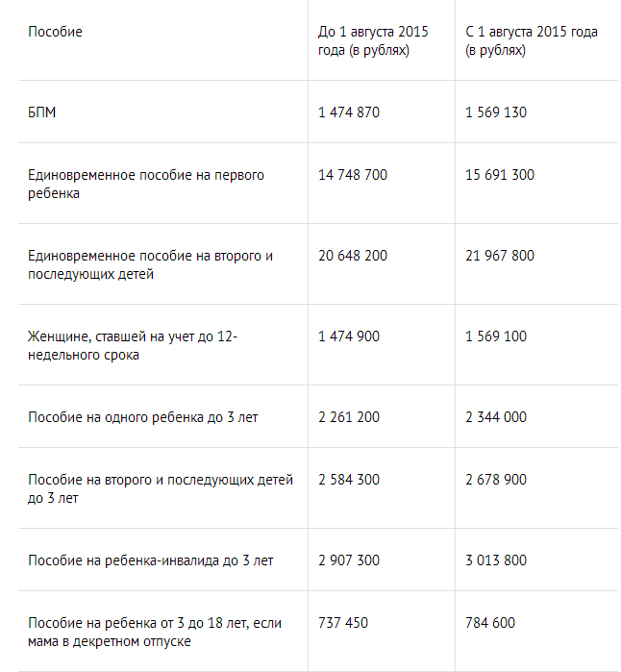Click the amount 2 584 300
621x672 pixels.
(349, 479)
